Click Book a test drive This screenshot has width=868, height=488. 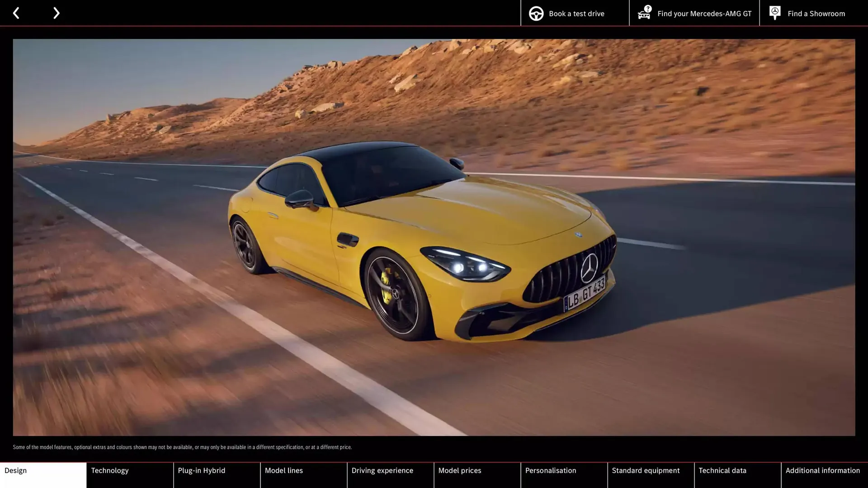(576, 13)
